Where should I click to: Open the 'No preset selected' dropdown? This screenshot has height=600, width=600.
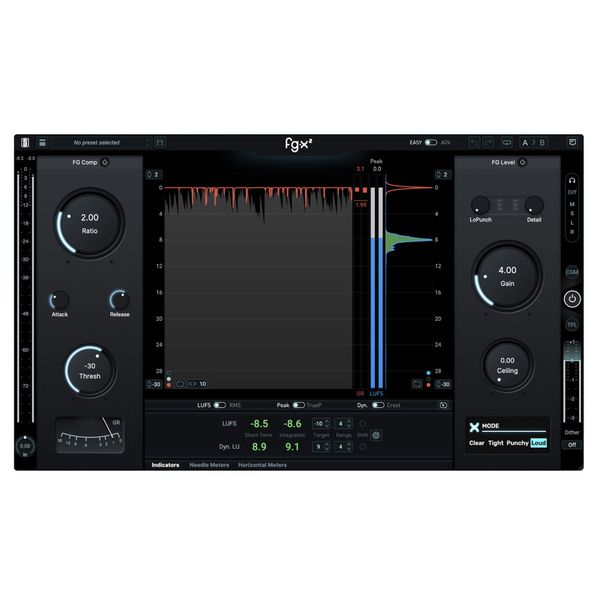coord(101,143)
